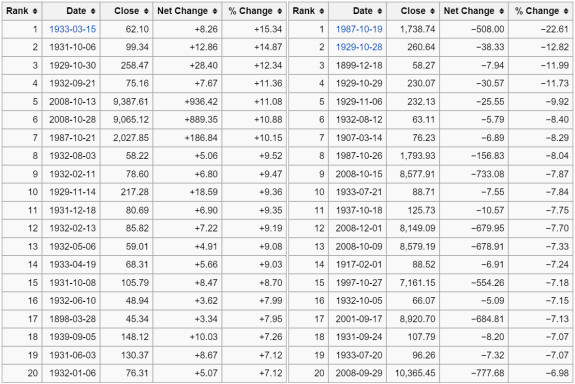Screen dimensions: 575x384
Task: Select the date 1907-03-14
Action: [359, 138]
